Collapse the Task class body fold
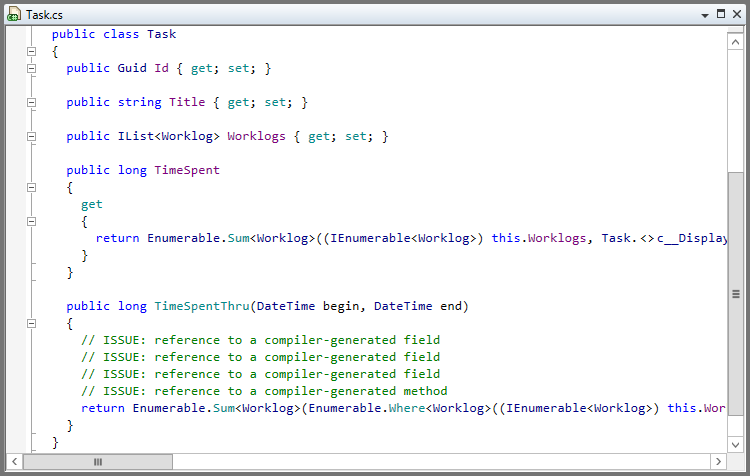Viewport: 750px width, 476px height. point(32,51)
